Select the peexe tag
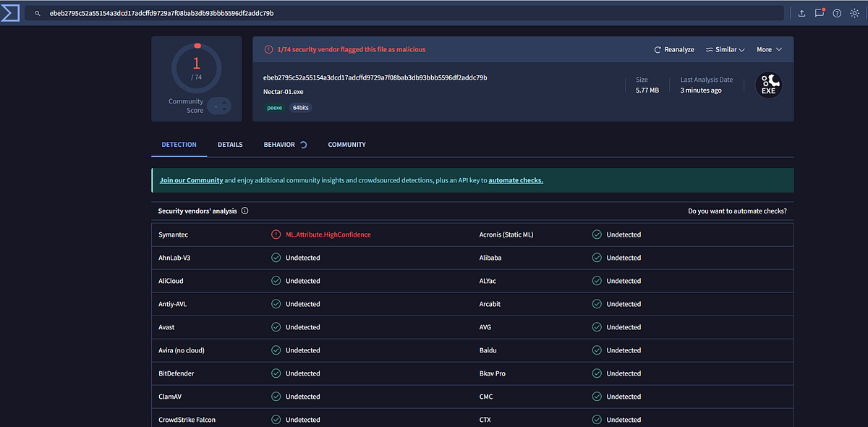The height and width of the screenshot is (427, 868). point(274,107)
